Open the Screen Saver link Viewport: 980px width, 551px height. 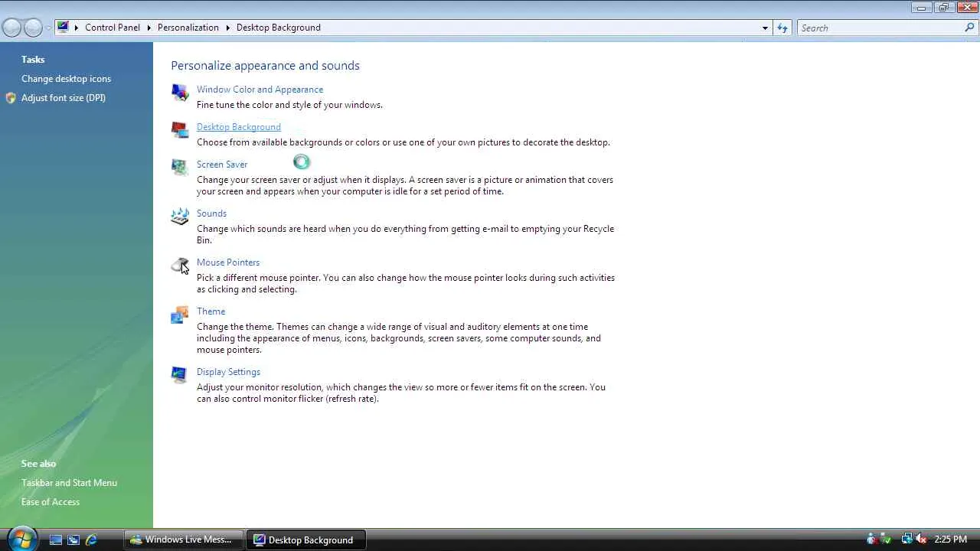pyautogui.click(x=222, y=165)
